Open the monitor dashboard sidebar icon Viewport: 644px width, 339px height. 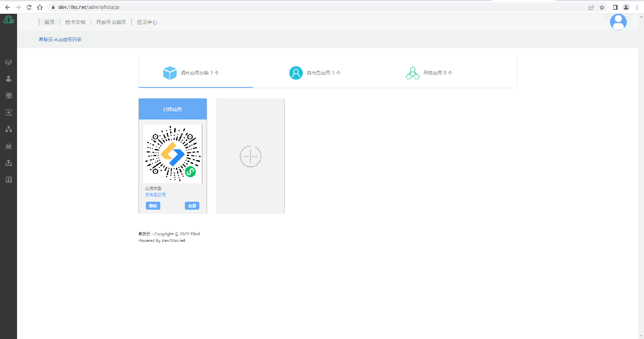[x=9, y=62]
